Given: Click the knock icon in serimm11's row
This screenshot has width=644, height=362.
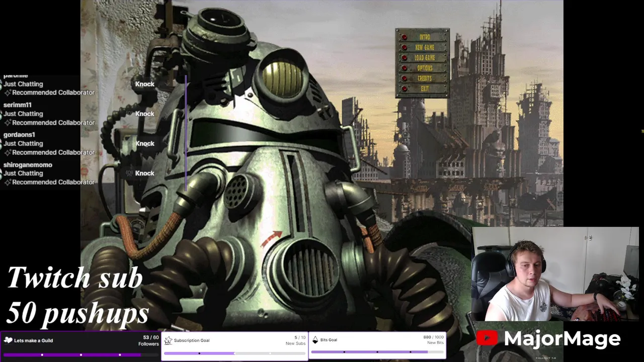Looking at the screenshot, I should [129, 114].
